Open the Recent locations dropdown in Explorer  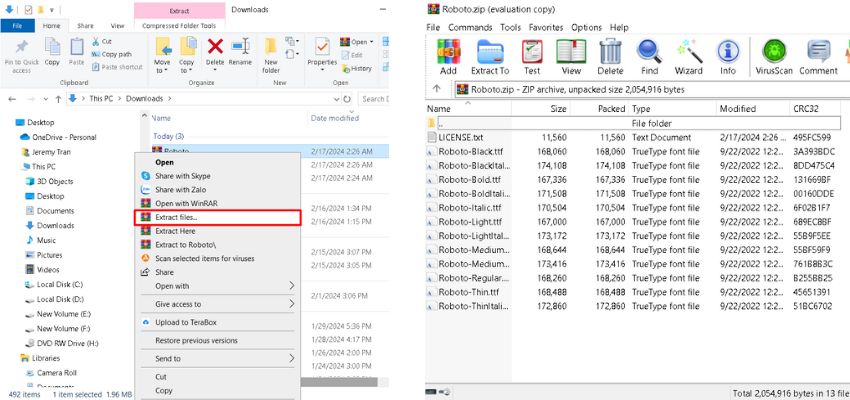pos(45,99)
